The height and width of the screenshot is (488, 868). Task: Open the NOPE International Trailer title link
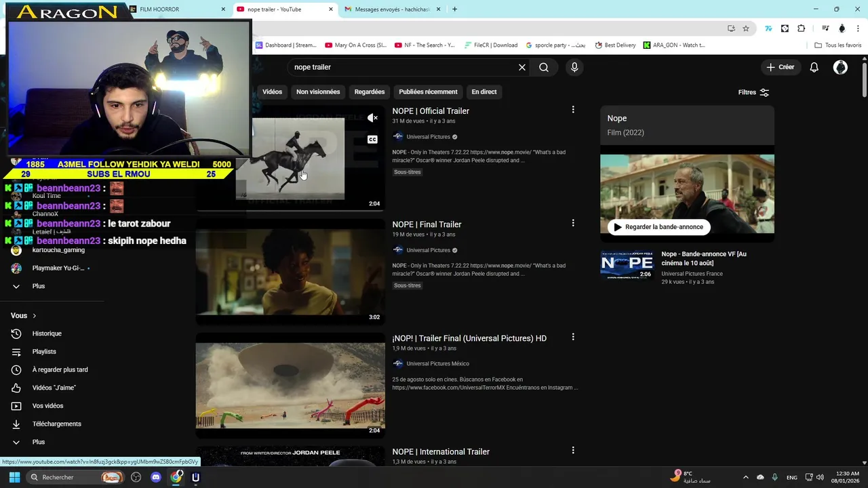(x=441, y=451)
